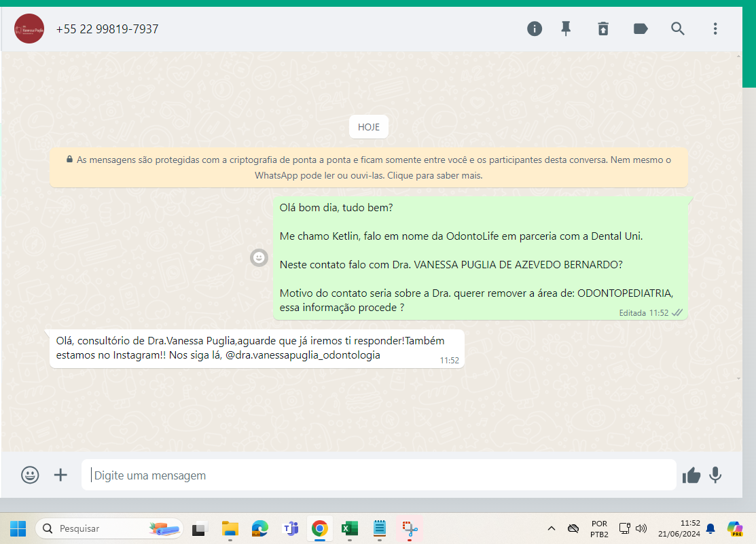Open the clock showing 11:52 21/06/2024
Image resolution: width=756 pixels, height=544 pixels.
tap(679, 528)
